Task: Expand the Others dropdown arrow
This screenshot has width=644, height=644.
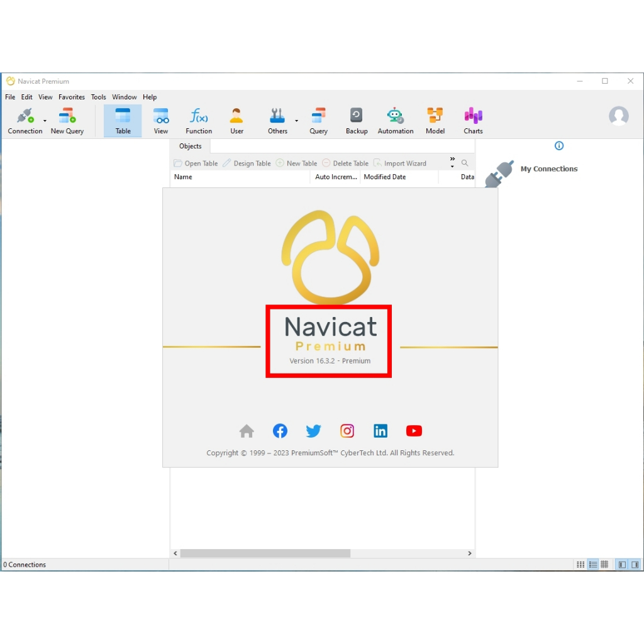Action: pyautogui.click(x=297, y=121)
